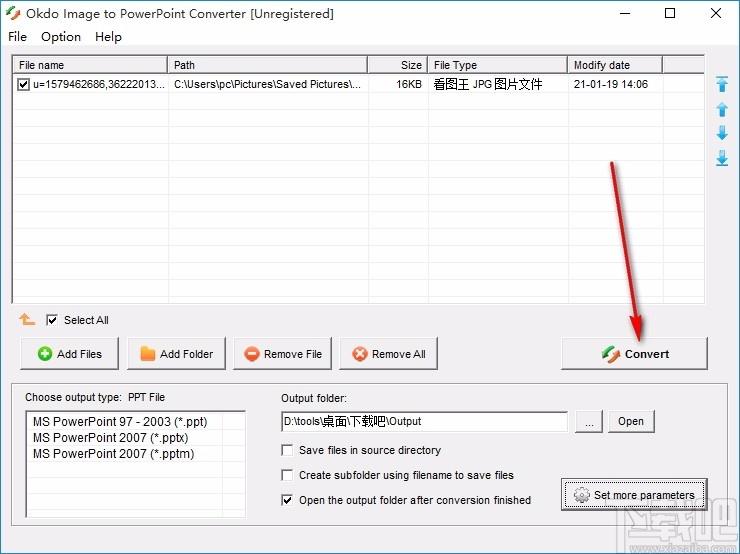Click the move down arrow icon
This screenshot has width=740, height=554.
[x=722, y=133]
